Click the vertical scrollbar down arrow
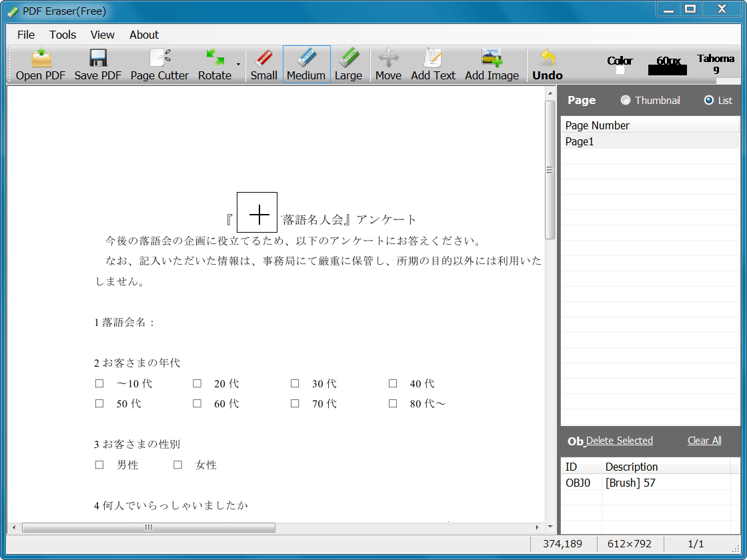 (550, 527)
